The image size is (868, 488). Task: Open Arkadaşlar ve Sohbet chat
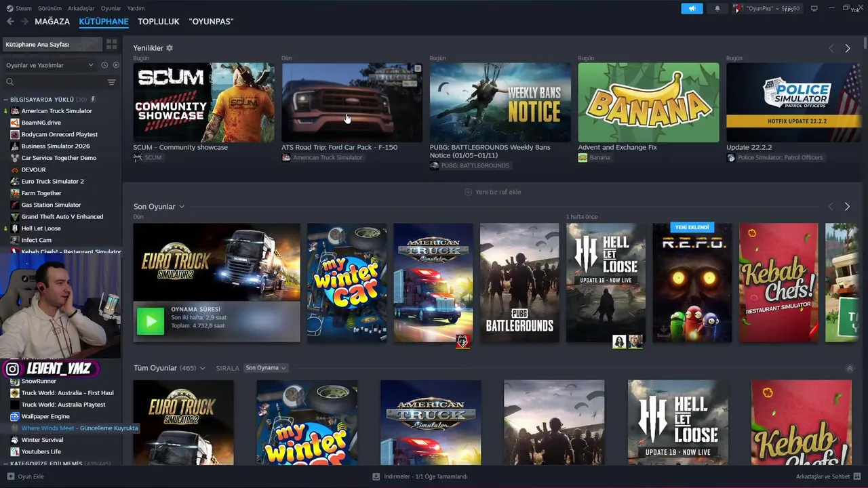coord(828,476)
